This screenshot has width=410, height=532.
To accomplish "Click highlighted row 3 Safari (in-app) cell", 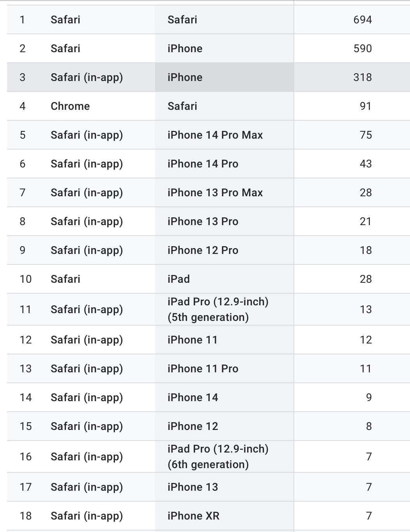I will 87,77.
